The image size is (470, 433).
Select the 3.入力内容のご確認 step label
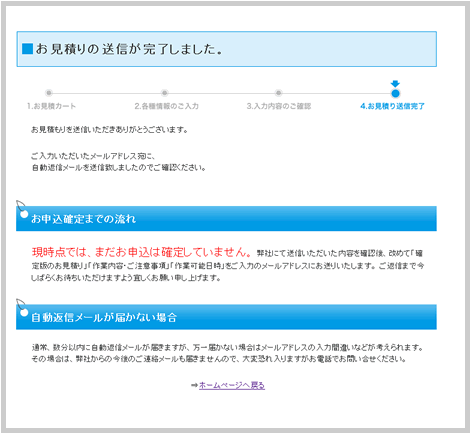click(x=279, y=106)
